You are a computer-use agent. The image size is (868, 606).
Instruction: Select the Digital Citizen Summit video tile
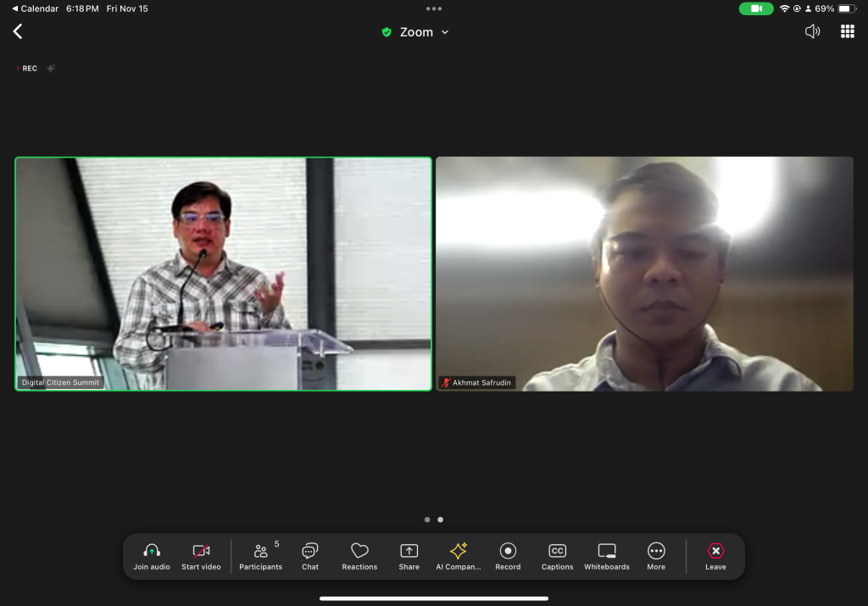point(223,274)
